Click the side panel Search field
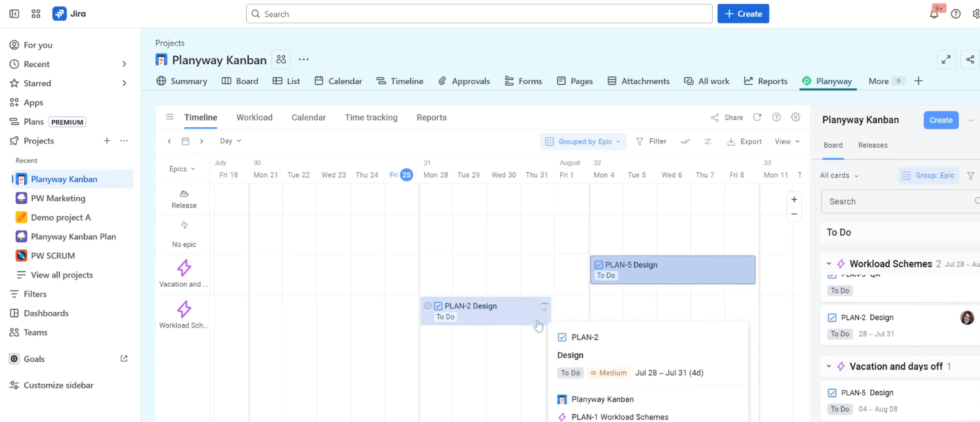 [901, 201]
